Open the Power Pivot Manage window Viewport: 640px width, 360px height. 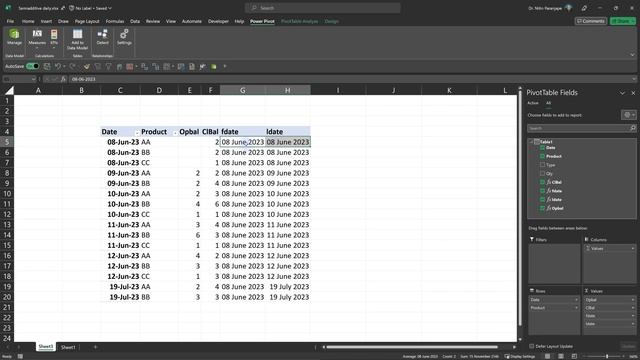click(14, 37)
